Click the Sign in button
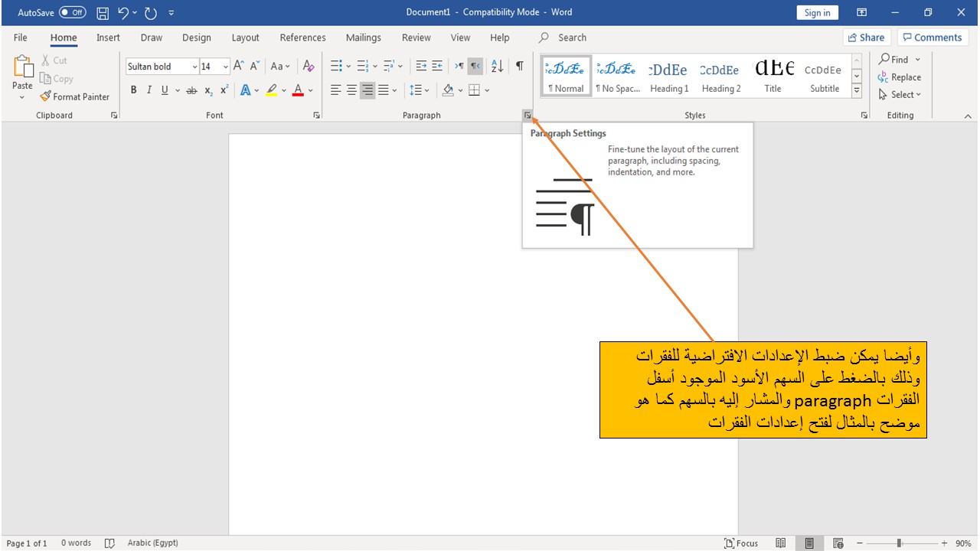Image resolution: width=980 pixels, height=551 pixels. 817,11
